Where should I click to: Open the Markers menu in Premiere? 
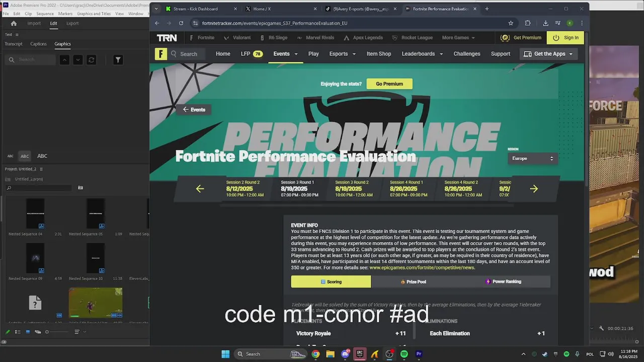pos(65,14)
